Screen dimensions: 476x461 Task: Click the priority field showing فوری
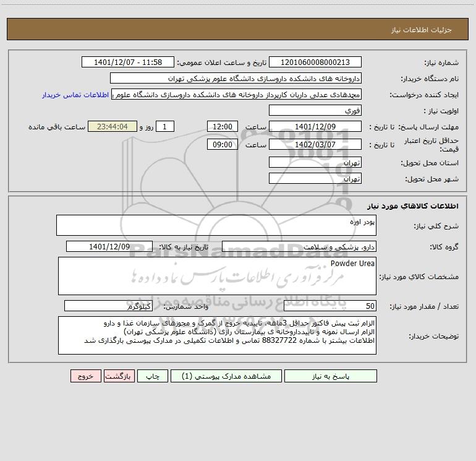pyautogui.click(x=315, y=111)
